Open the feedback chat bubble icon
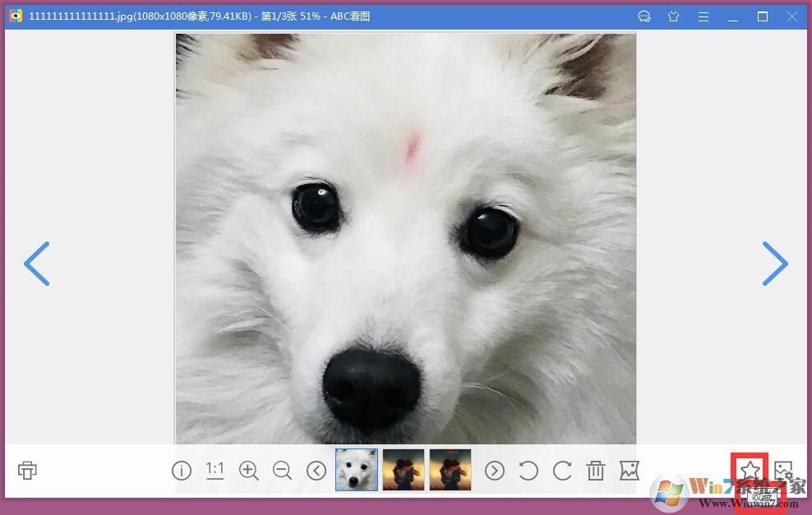The image size is (812, 515). pos(644,16)
